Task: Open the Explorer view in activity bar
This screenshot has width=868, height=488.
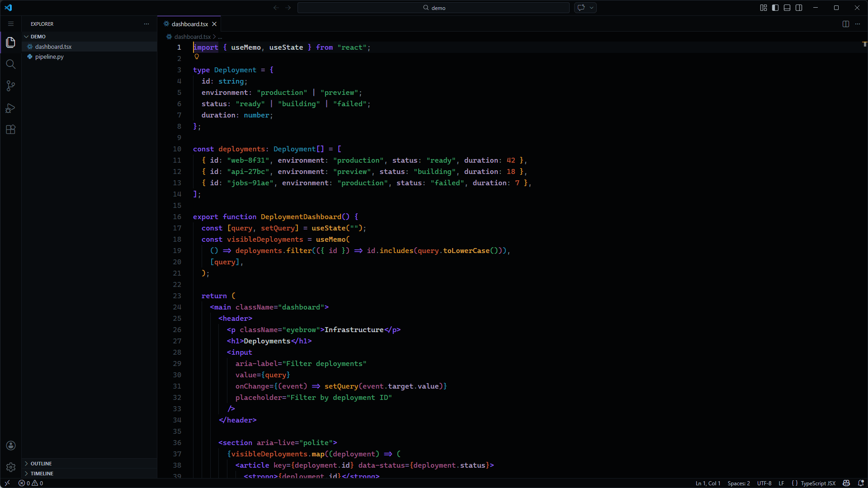Action: pos(11,42)
